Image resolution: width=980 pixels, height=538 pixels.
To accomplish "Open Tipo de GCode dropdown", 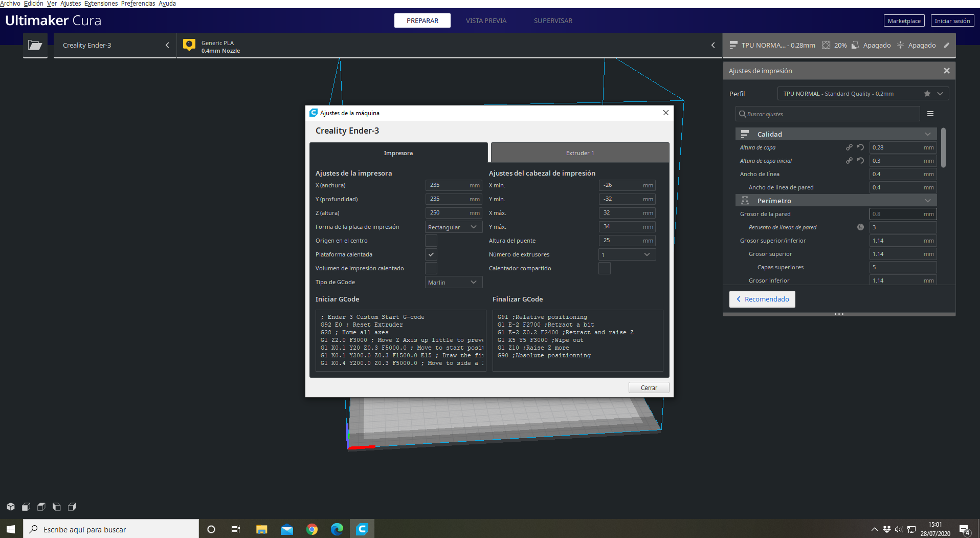I will 454,282.
